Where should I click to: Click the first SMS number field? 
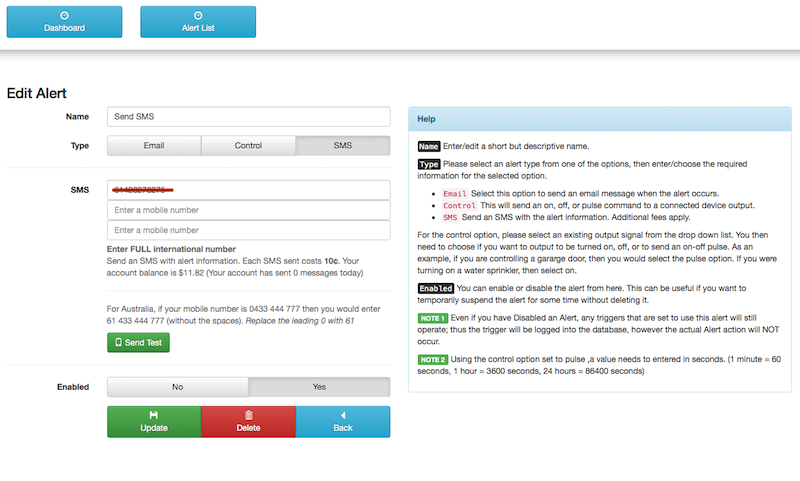coord(248,189)
